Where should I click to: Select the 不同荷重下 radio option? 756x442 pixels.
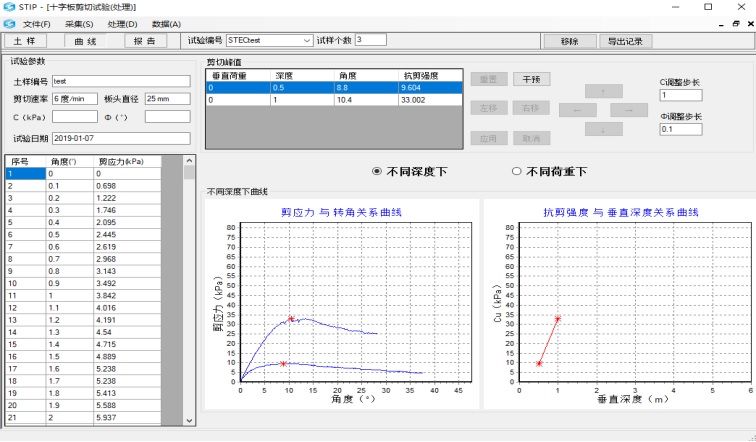tap(517, 171)
